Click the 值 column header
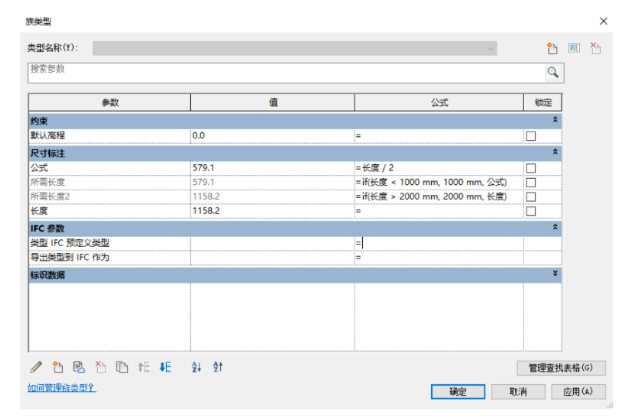Image resolution: width=625 pixels, height=419 pixels. coord(273,102)
